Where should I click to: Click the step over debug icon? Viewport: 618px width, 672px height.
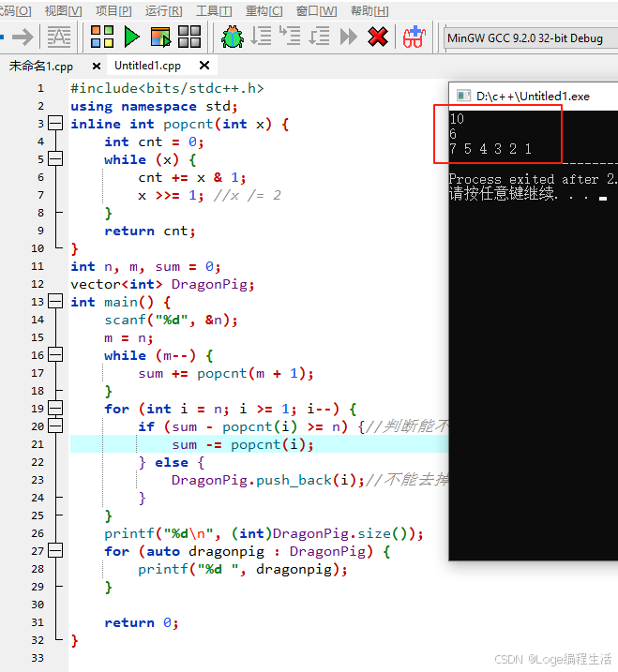point(261,37)
